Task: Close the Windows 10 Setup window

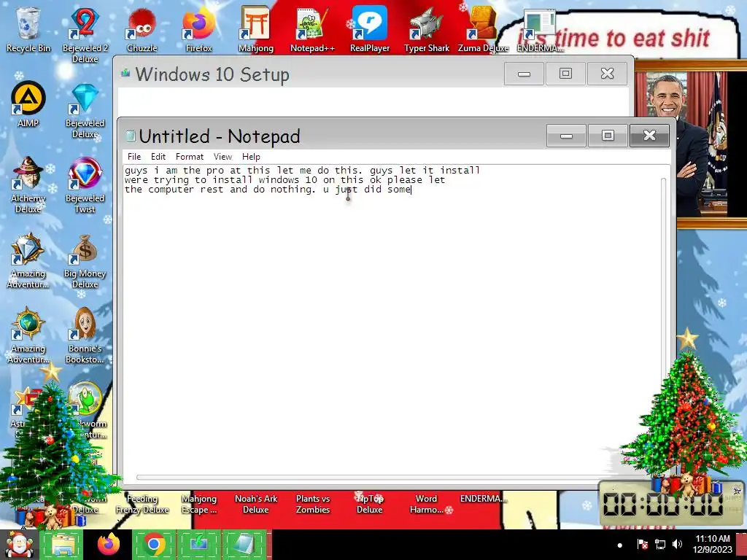Action: click(x=607, y=74)
